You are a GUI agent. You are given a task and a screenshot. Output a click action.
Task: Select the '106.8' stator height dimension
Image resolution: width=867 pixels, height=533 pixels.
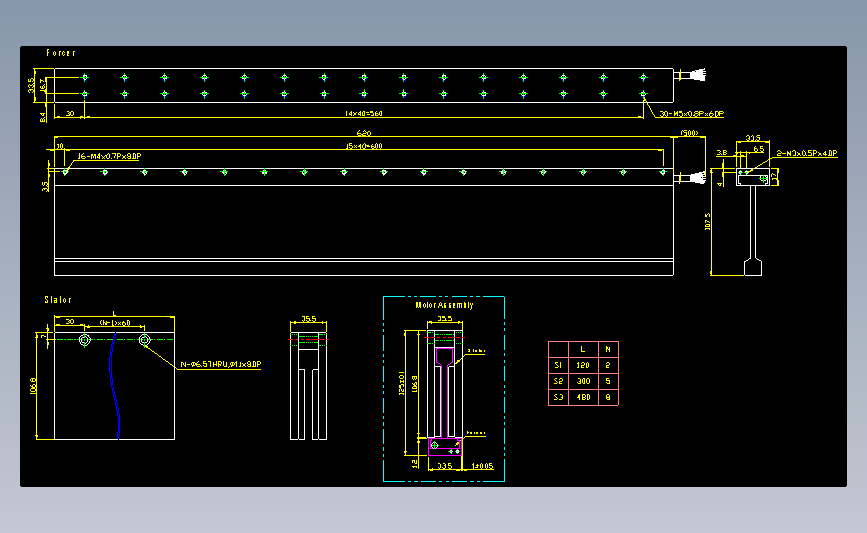pos(33,386)
